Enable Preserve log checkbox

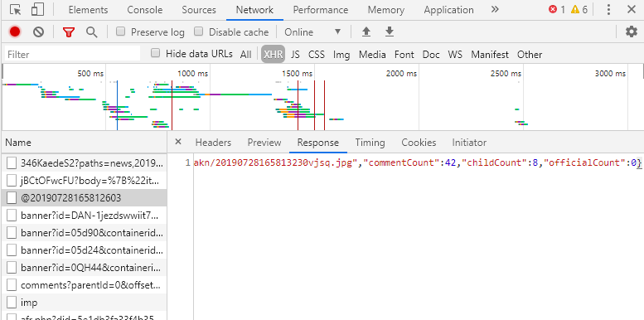[120, 32]
